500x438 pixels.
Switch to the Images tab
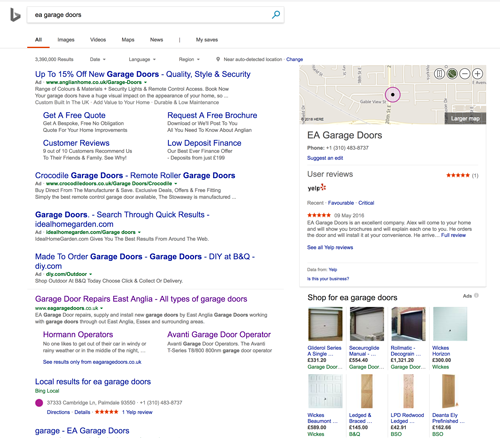[x=66, y=40]
